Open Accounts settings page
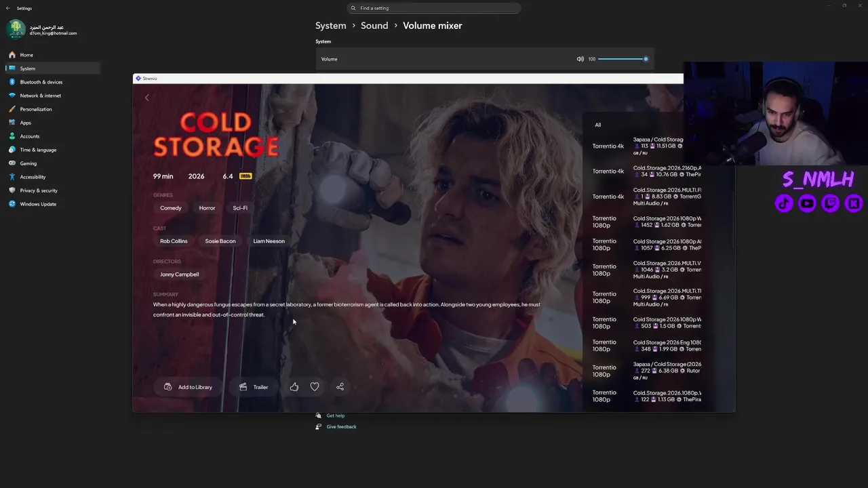This screenshot has width=868, height=488. [x=52, y=136]
